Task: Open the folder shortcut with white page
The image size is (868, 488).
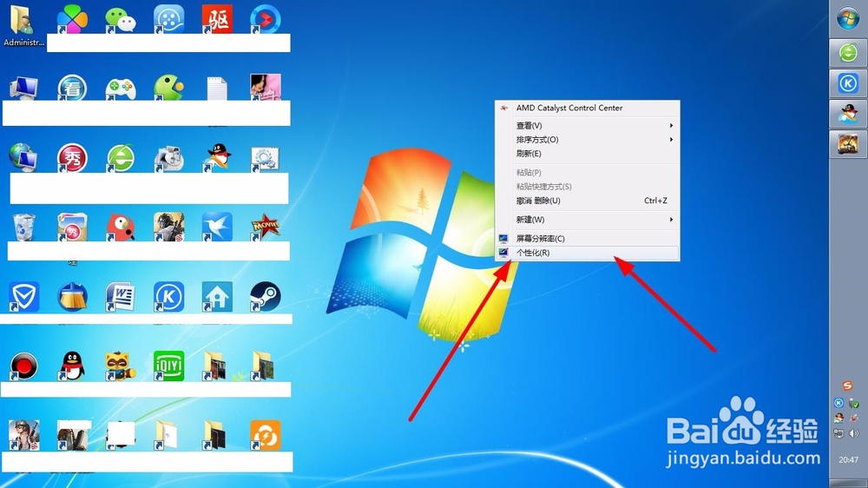Action: (168, 435)
